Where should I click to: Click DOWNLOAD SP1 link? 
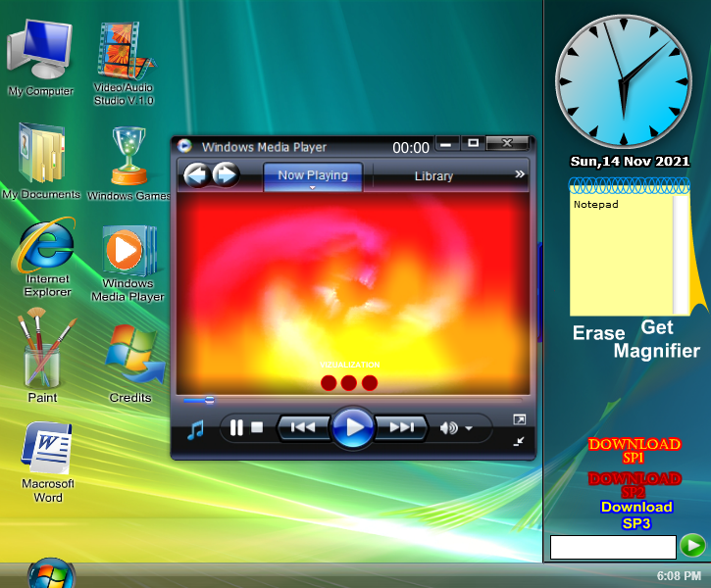click(634, 451)
